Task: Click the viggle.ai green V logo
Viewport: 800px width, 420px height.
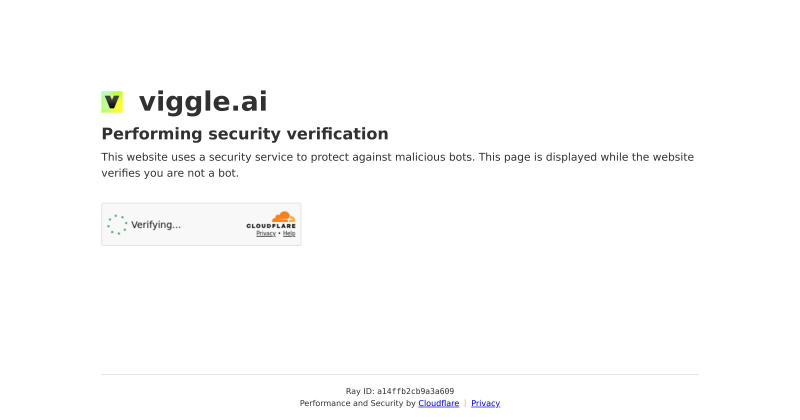Action: coord(112,102)
